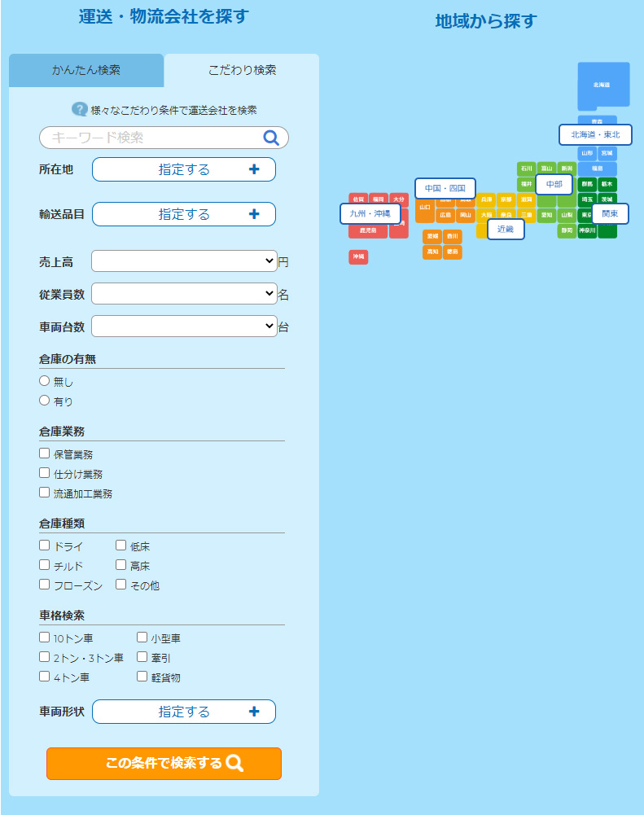Viewport: 644px width, 815px height.
Task: Open the 輸送品目 指定する selector
Action: (184, 214)
